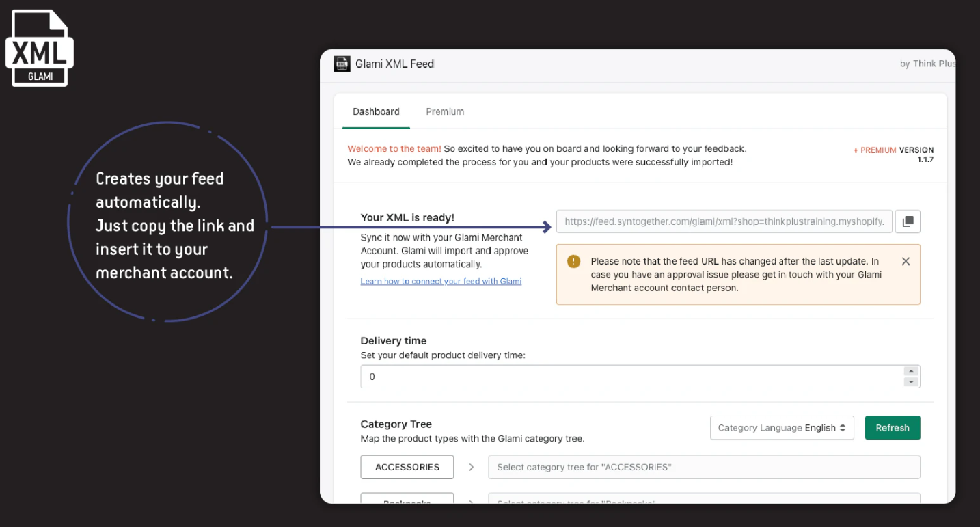
Task: Dismiss the feed URL changed notice
Action: (906, 261)
